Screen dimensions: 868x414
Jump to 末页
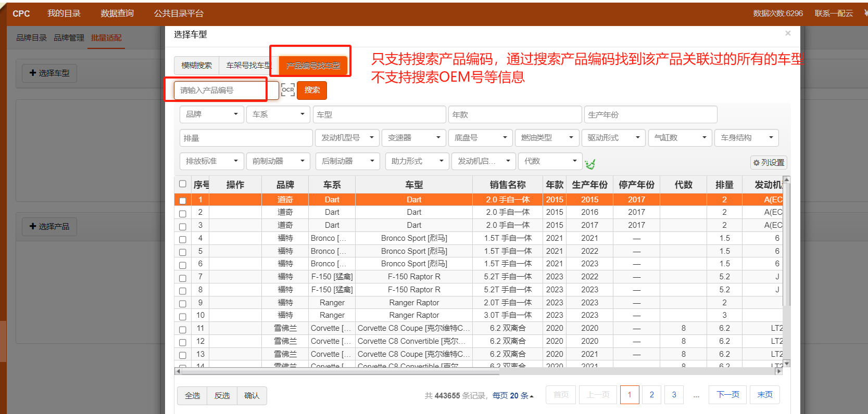765,395
